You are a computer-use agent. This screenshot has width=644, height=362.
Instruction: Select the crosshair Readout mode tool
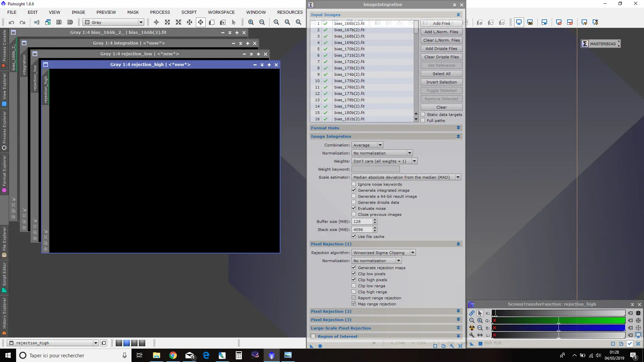pos(156,22)
